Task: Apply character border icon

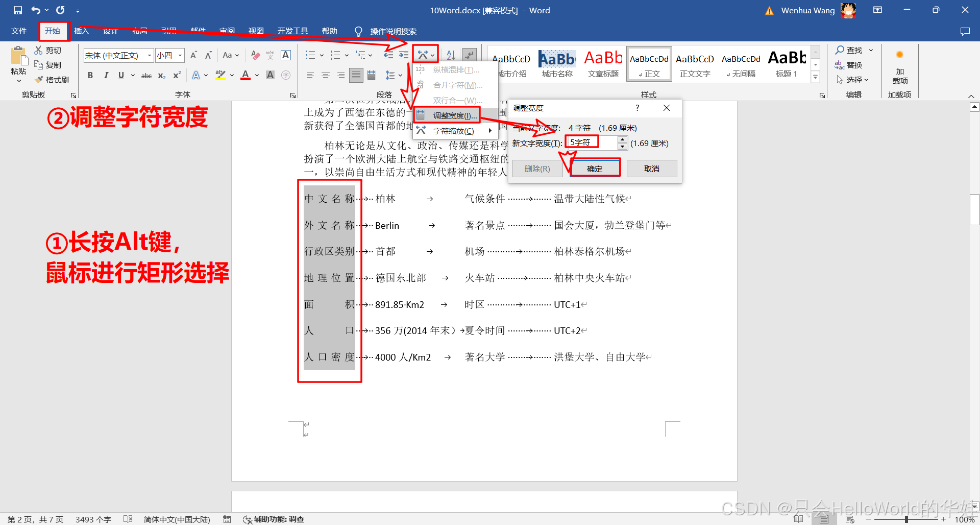Action: click(x=286, y=55)
